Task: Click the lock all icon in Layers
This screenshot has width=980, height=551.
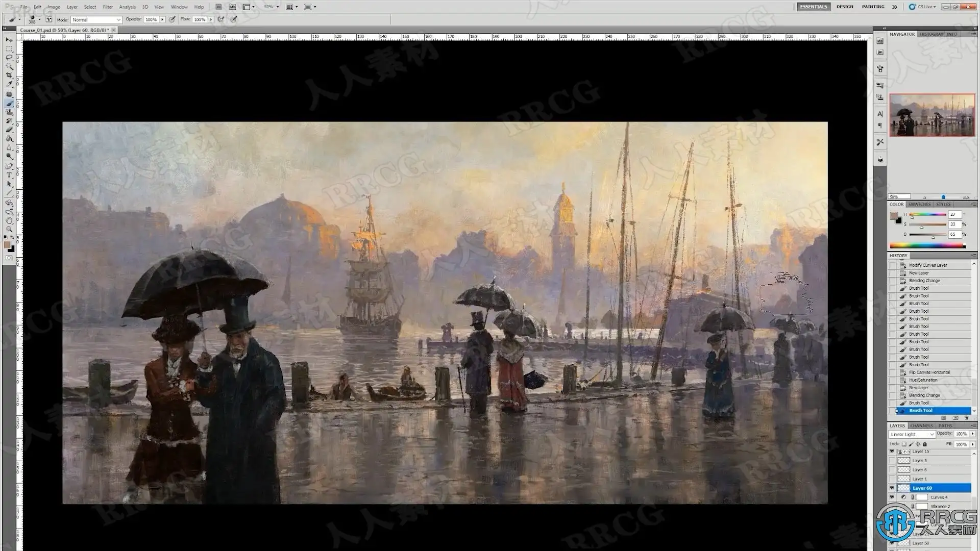Action: 924,444
